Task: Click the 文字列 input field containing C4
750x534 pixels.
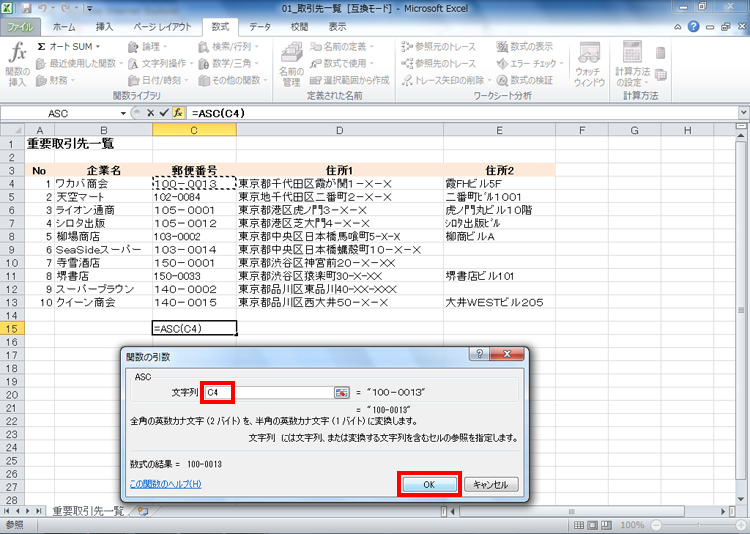Action: (268, 392)
